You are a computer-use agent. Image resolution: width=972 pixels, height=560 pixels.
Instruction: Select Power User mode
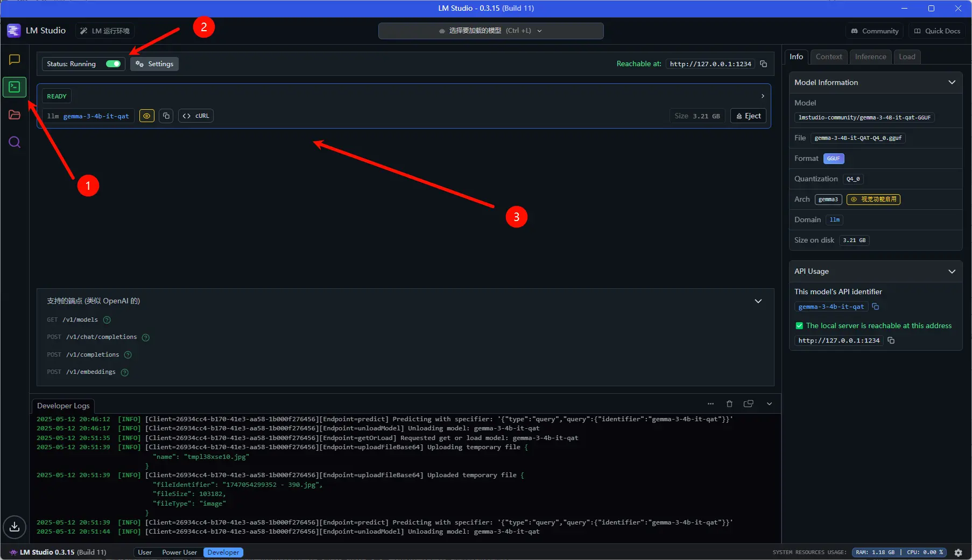(x=179, y=552)
